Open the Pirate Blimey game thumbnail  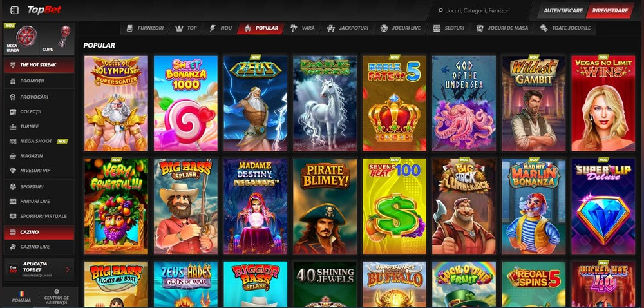click(x=325, y=206)
